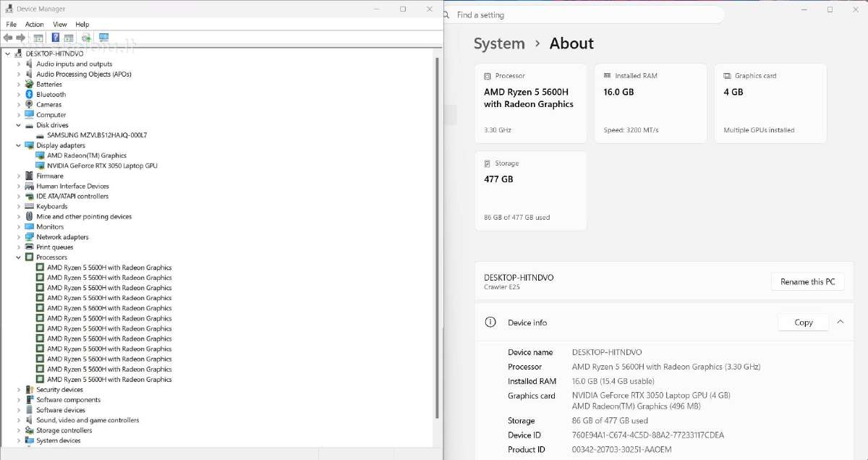The height and width of the screenshot is (460, 868).
Task: Click the Device ID value 760E94A1-C674-4C5D-88A2-77233117CDEA
Action: pyautogui.click(x=647, y=435)
